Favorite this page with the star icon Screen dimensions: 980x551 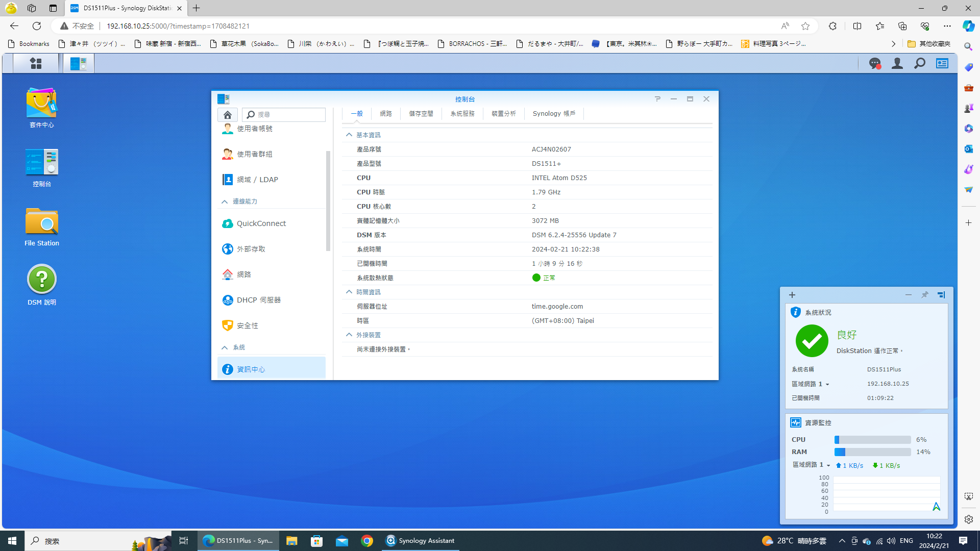point(805,26)
